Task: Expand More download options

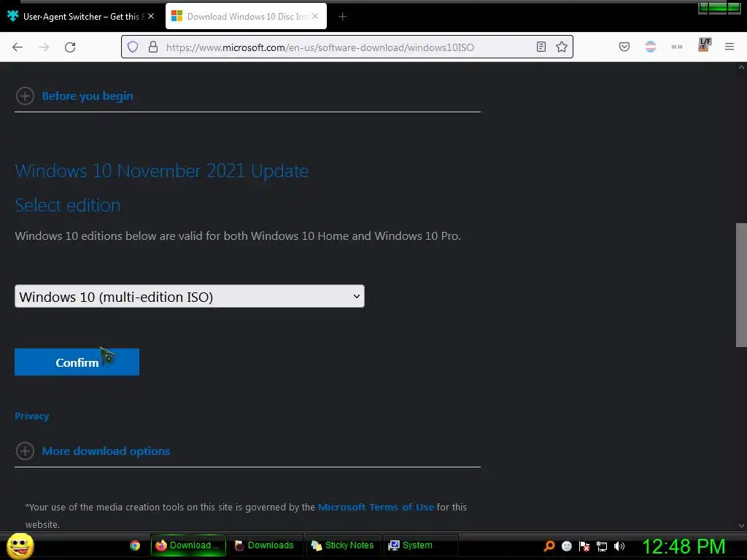Action: (93, 451)
